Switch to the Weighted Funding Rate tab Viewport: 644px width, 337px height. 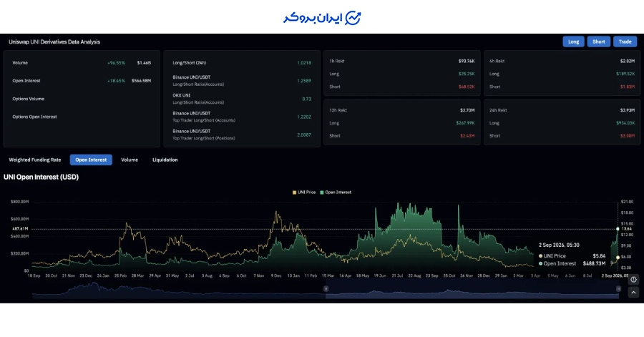[35, 160]
